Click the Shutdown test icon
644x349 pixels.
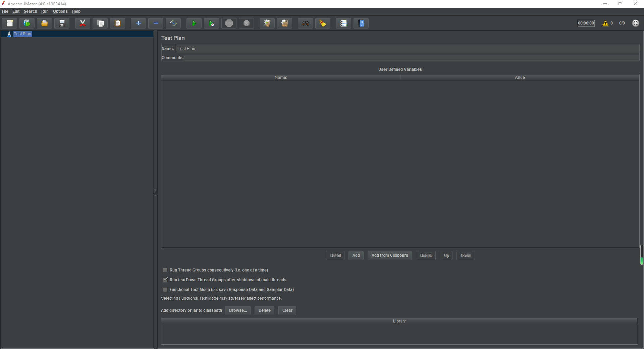click(x=247, y=23)
